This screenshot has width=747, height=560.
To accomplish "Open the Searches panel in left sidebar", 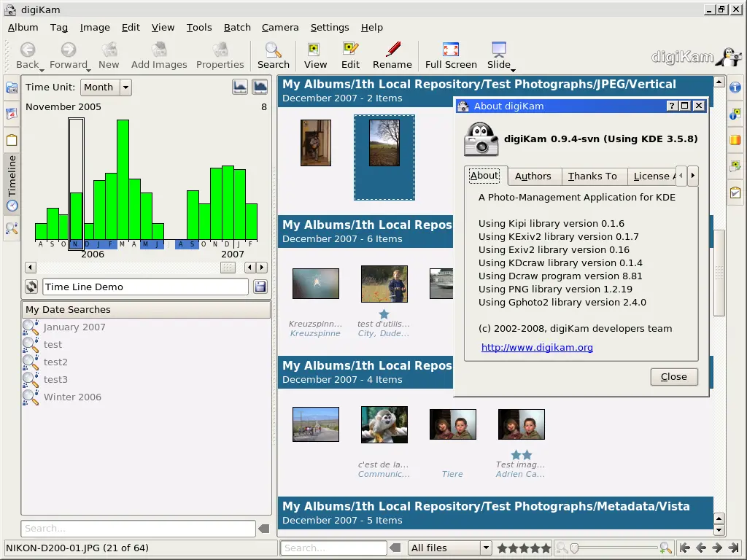I will [x=12, y=230].
